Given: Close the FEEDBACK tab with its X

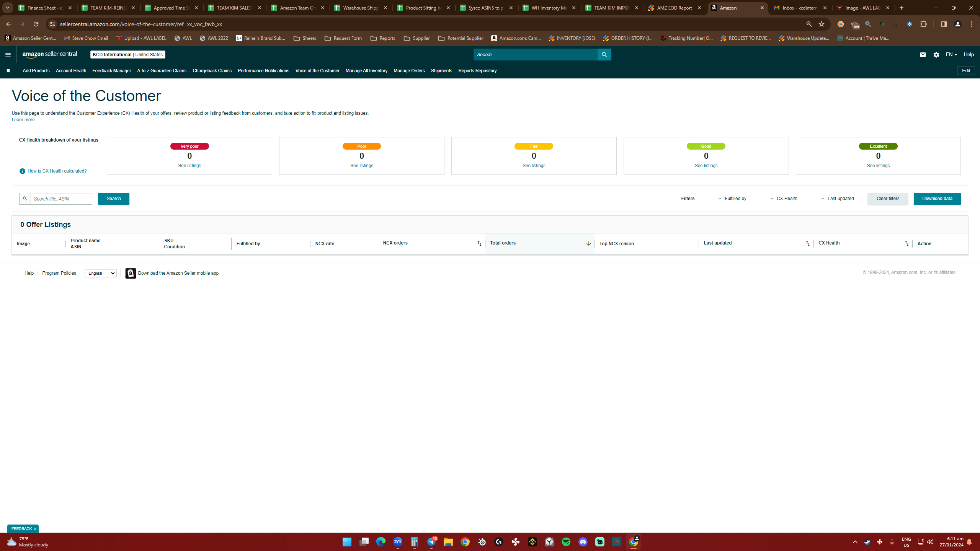Looking at the screenshot, I should pyautogui.click(x=35, y=529).
